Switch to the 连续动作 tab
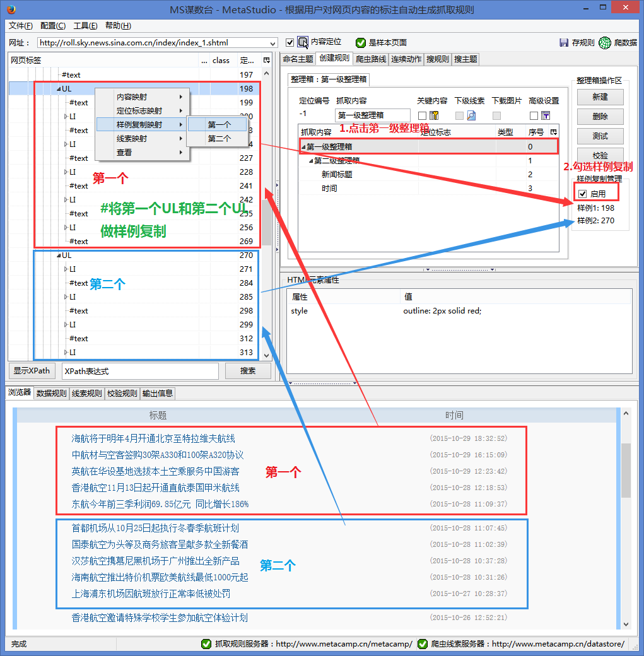The width and height of the screenshot is (644, 656). point(406,59)
